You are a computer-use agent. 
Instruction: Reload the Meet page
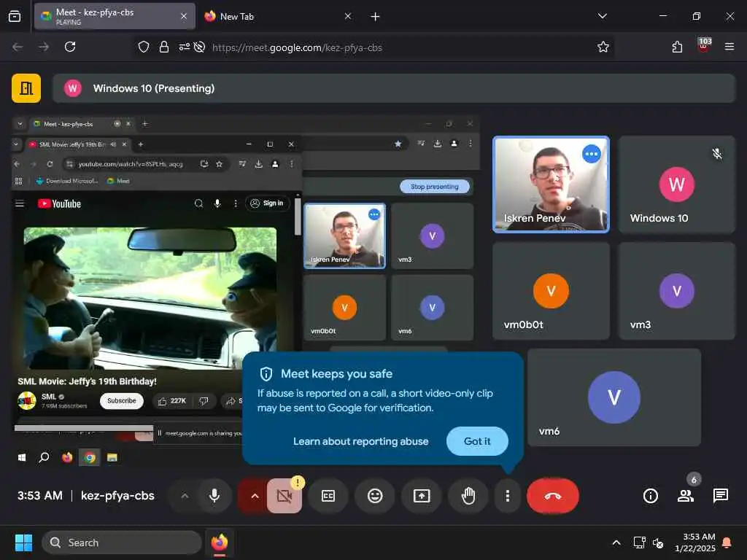click(70, 47)
